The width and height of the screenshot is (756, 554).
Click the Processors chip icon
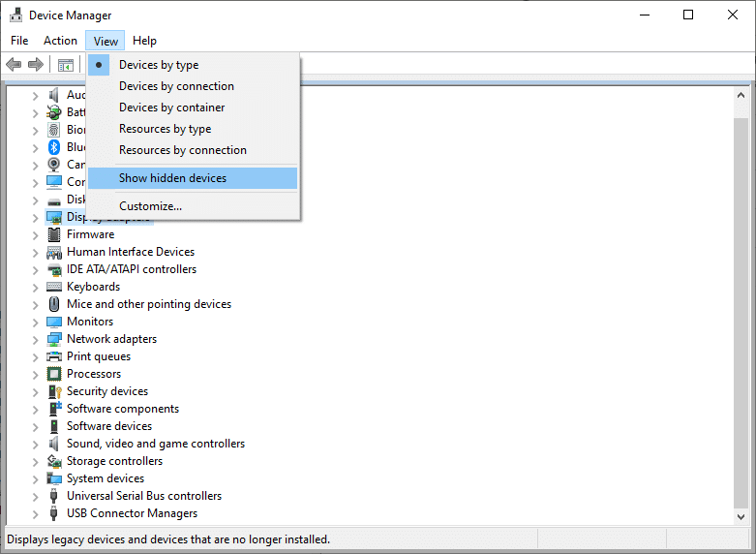[x=54, y=374]
